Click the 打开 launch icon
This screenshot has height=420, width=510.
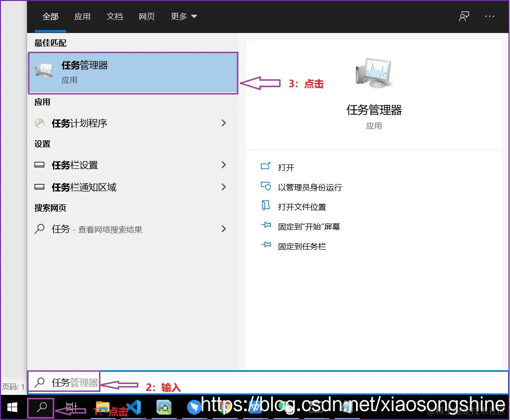(266, 166)
